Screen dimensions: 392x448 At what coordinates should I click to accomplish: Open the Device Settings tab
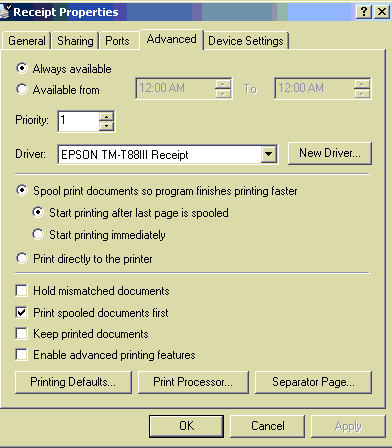point(246,41)
